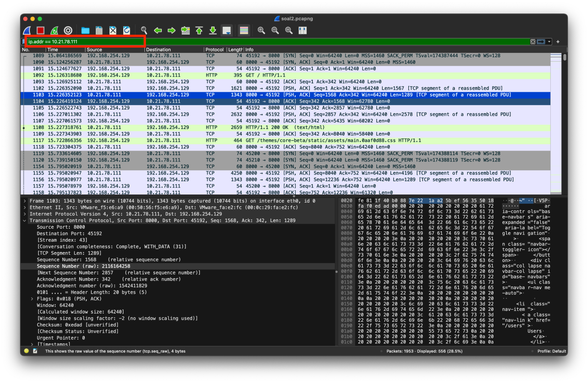The image size is (588, 383).
Task: Open the display filter history dropdown arrow
Action: tap(549, 42)
